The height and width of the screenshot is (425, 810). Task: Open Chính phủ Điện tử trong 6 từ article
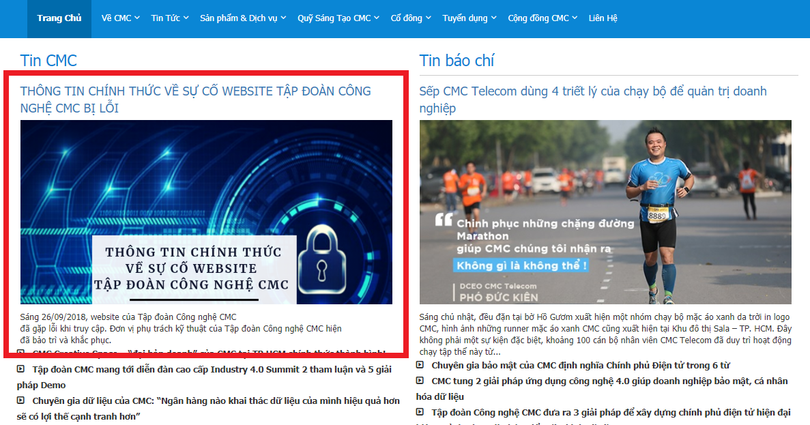coord(581,365)
